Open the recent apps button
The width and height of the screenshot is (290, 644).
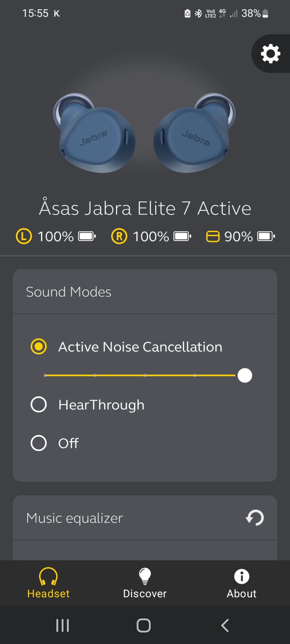[x=63, y=625]
